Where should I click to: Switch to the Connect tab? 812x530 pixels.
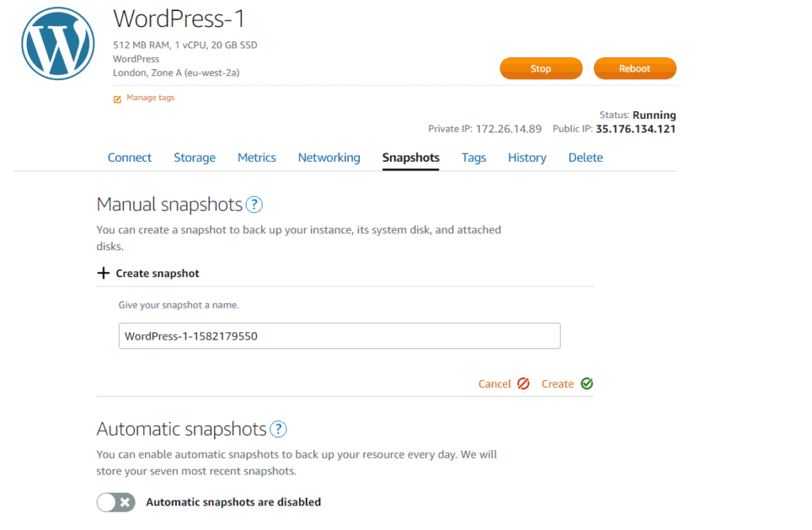[x=129, y=157]
